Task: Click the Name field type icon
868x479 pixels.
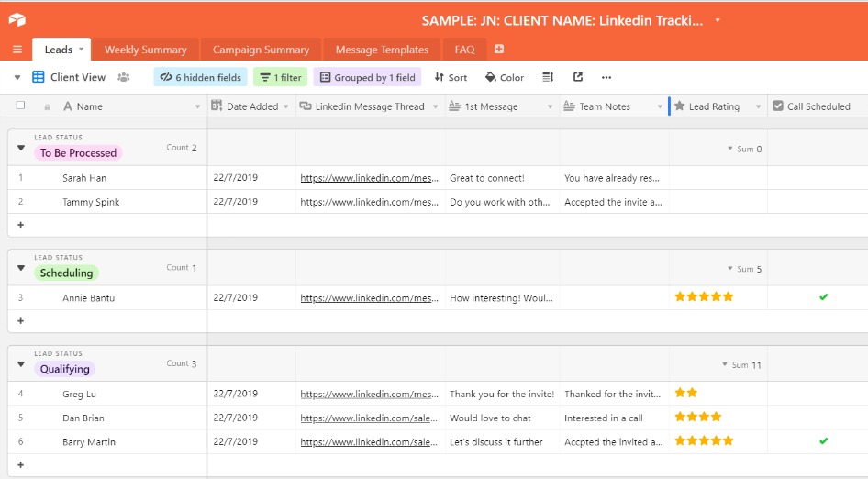Action: pyautogui.click(x=68, y=106)
